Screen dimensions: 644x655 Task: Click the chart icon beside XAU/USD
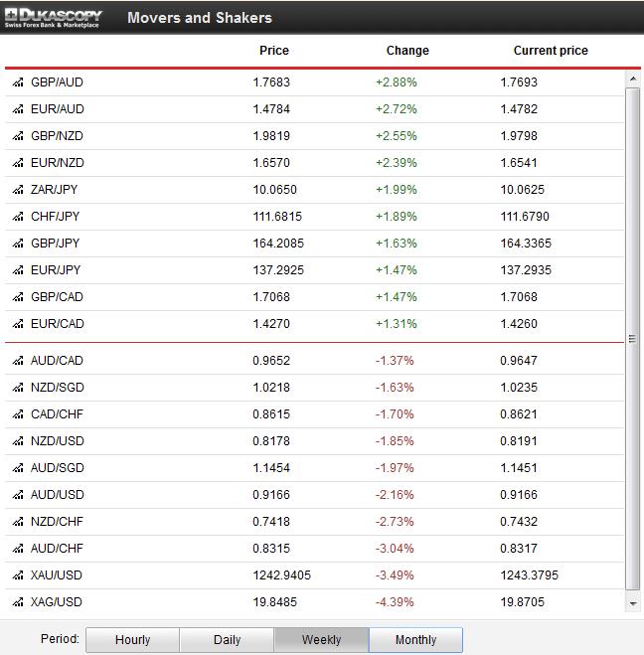[18, 574]
